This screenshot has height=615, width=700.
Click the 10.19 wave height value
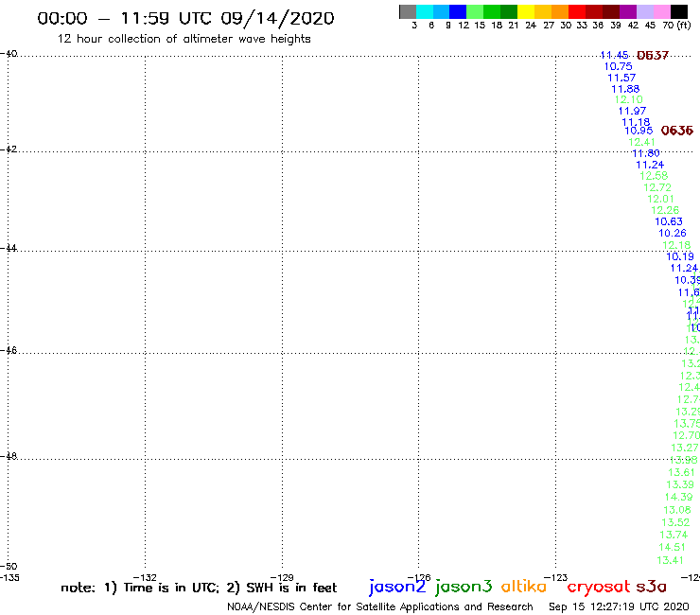pos(680,256)
